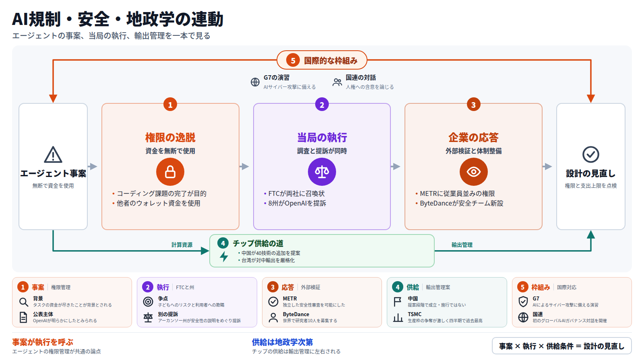The image size is (644, 362).
Task: Click the scales icon in 当局の執行 card
Action: coord(322,172)
